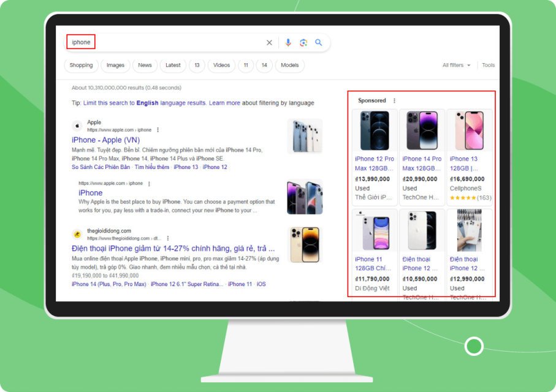Click the gold iPhone thumbnail beside thegioididong result
The image size is (556, 392).
click(305, 245)
